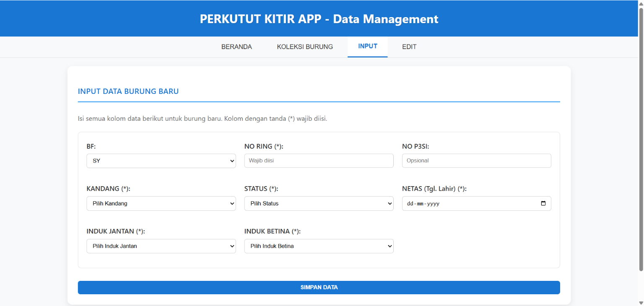Image resolution: width=644 pixels, height=306 pixels.
Task: Click the scrollbar up arrow
Action: (x=641, y=3)
